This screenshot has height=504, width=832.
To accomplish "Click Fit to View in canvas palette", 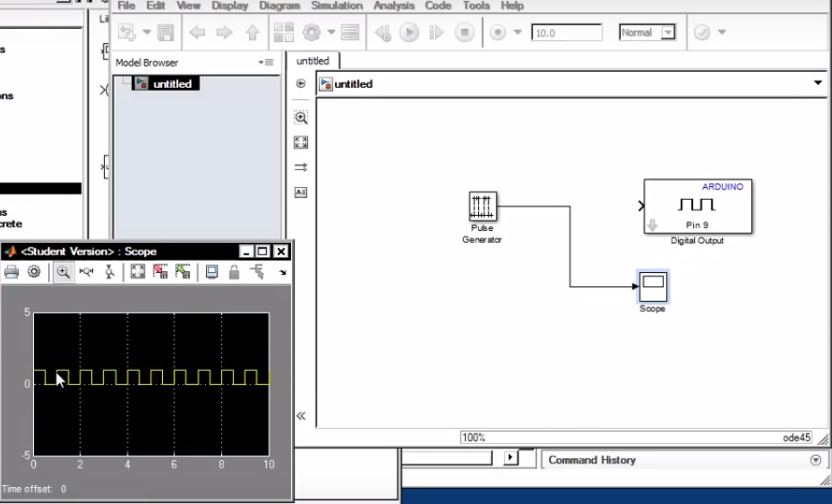I will pos(301,142).
